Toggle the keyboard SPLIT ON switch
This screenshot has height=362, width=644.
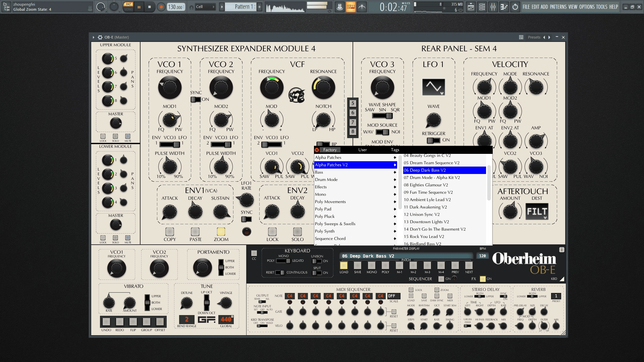click(317, 273)
